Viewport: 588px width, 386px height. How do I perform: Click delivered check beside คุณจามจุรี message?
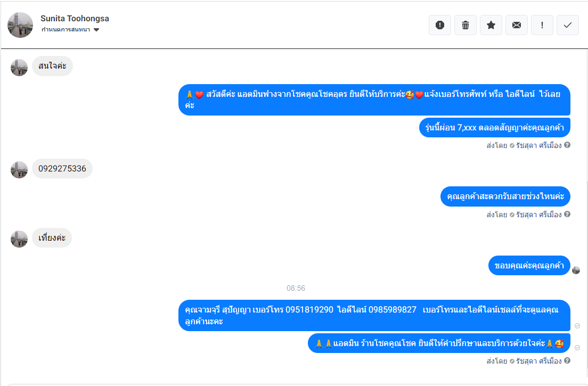577,326
